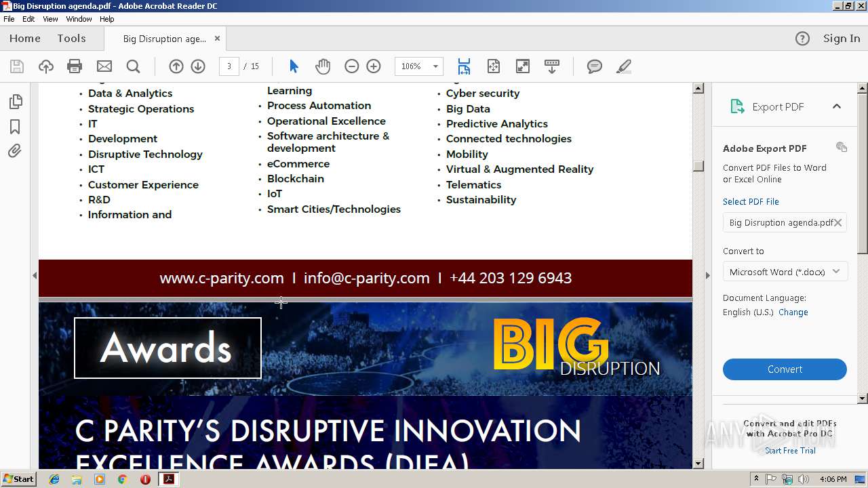Screen dimensions: 868x488
Task: Open Internet Explorer from taskbar
Action: (x=54, y=479)
